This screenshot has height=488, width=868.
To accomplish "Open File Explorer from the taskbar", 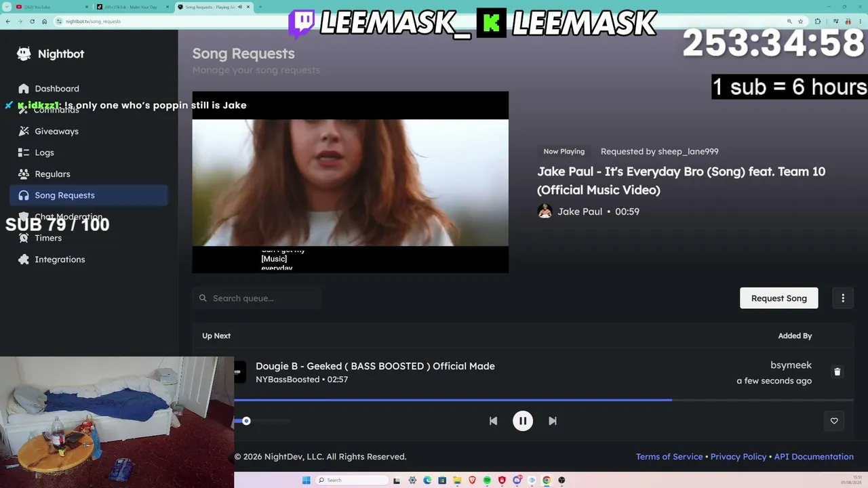I will (457, 481).
